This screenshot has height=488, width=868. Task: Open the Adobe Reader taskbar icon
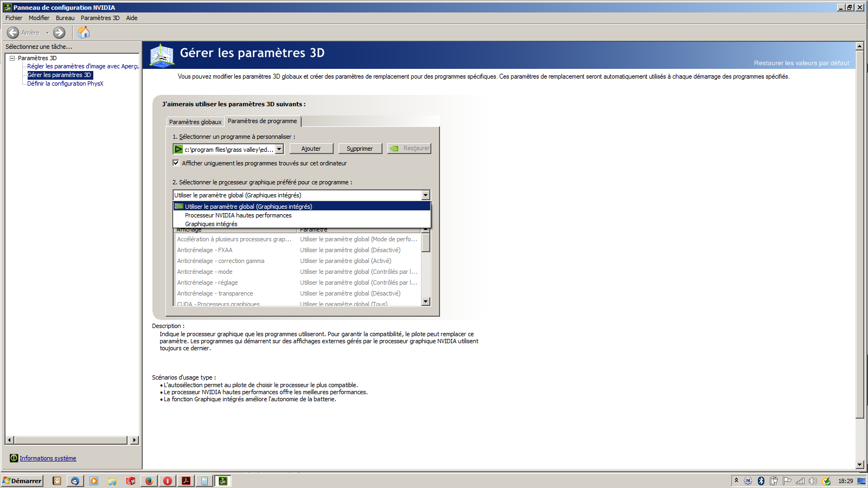186,481
